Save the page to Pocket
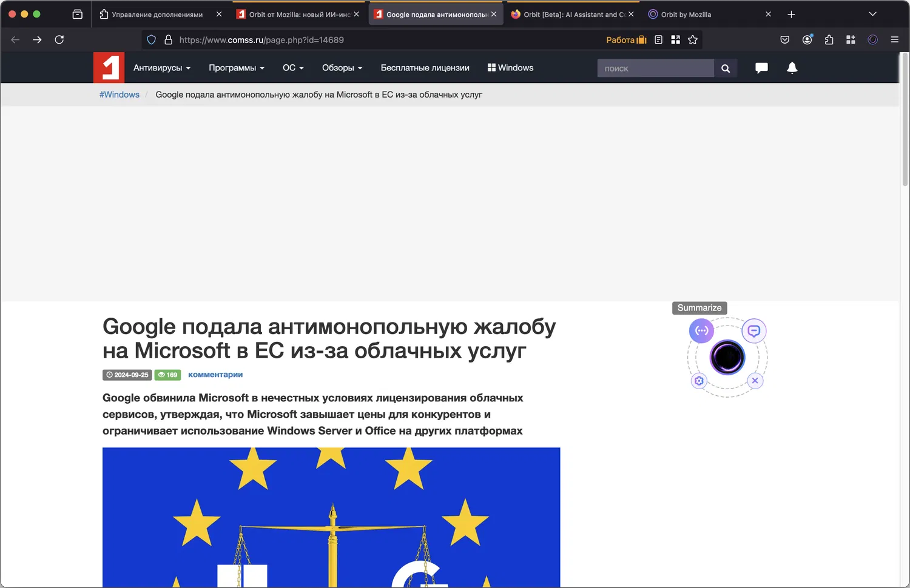Image resolution: width=910 pixels, height=588 pixels. pyautogui.click(x=785, y=40)
